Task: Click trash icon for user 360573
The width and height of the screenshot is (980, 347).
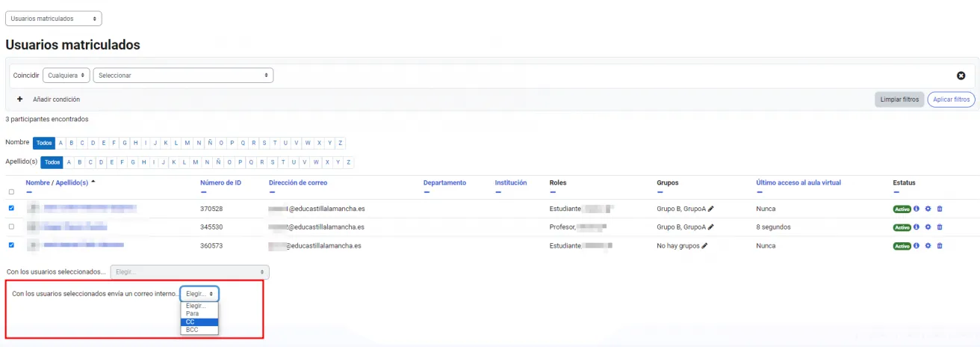Action: point(940,245)
